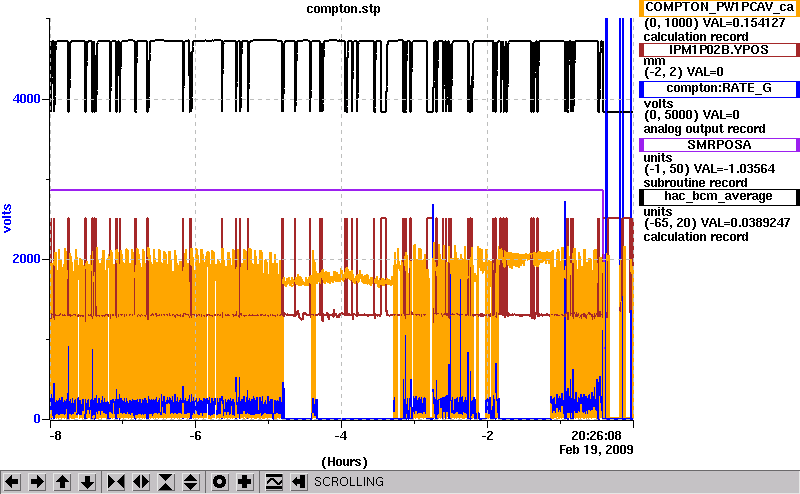Click the '(-65, 20) VAL=0.0389247' readout

click(717, 223)
